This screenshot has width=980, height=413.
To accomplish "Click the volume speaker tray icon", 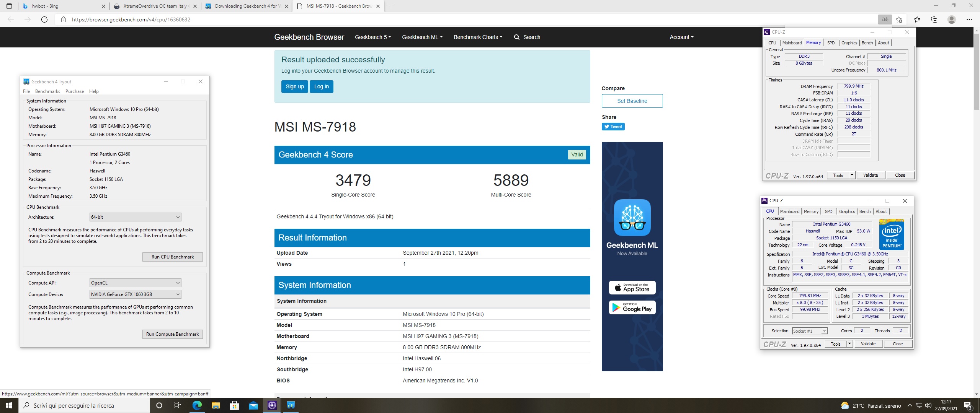I will pyautogui.click(x=928, y=405).
